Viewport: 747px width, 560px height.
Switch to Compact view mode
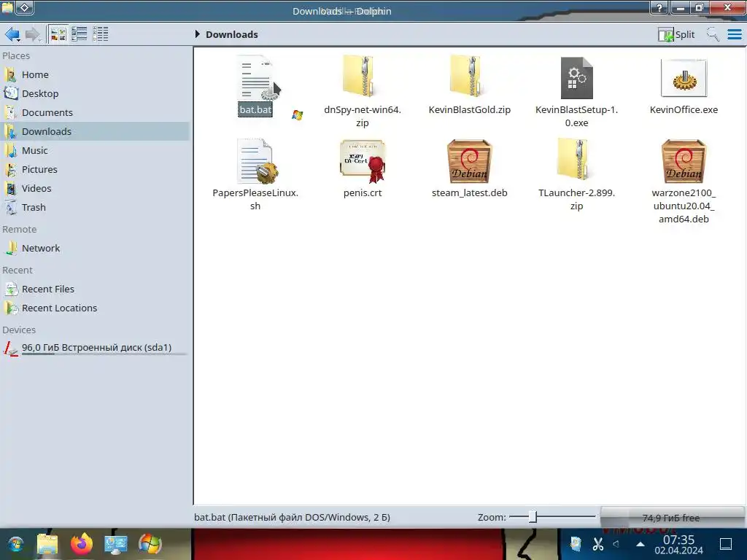pyautogui.click(x=79, y=34)
